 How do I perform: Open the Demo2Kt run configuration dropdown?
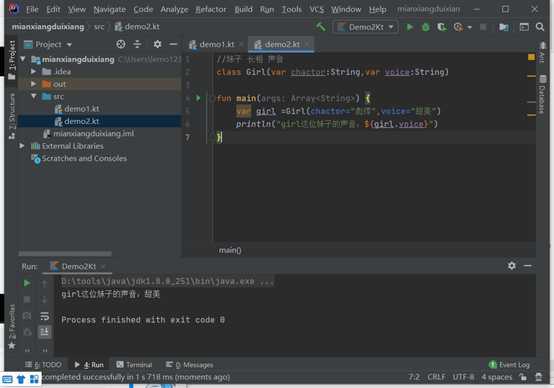pos(366,27)
